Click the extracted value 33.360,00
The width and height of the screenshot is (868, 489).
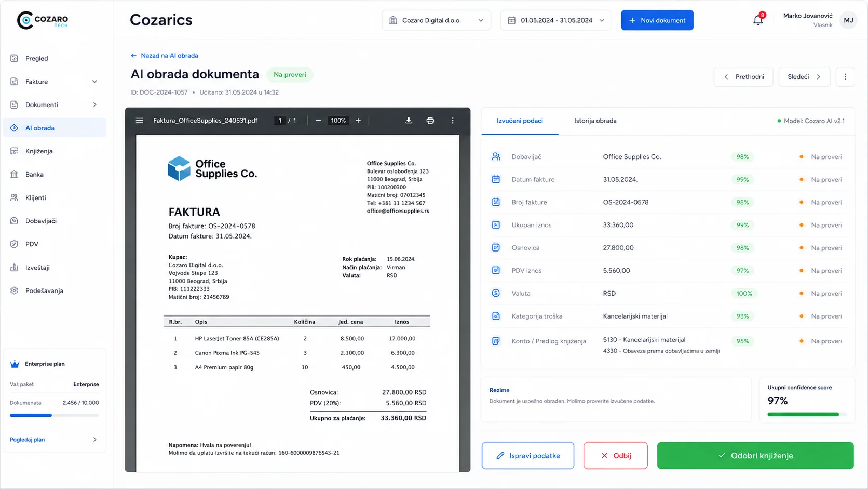618,225
